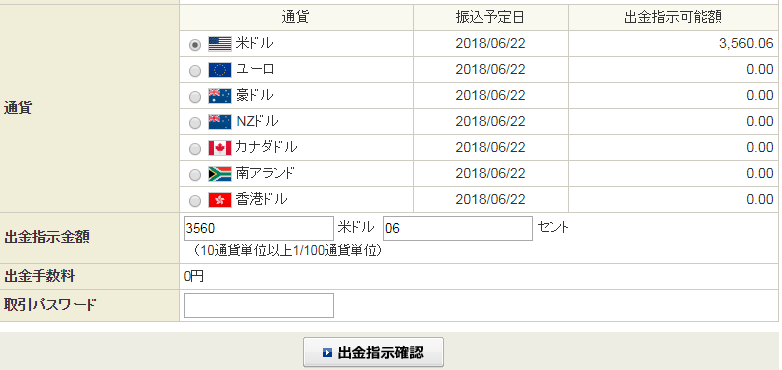Click the 0円 fee value

click(194, 276)
